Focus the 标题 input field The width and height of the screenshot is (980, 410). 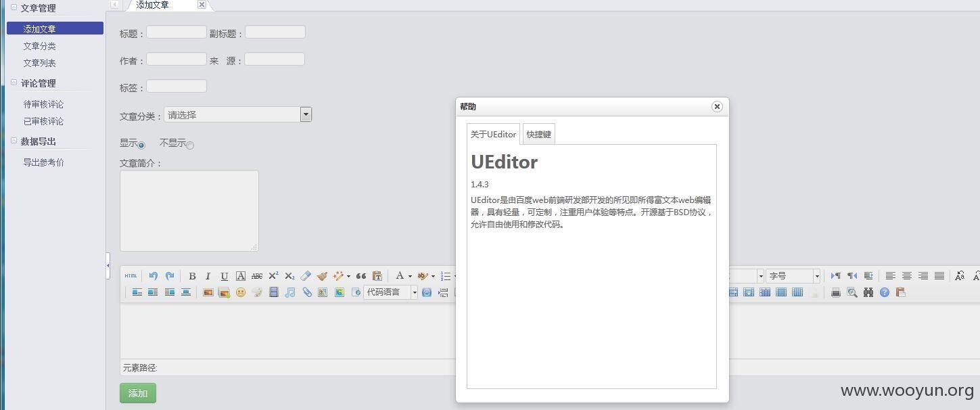[177, 32]
